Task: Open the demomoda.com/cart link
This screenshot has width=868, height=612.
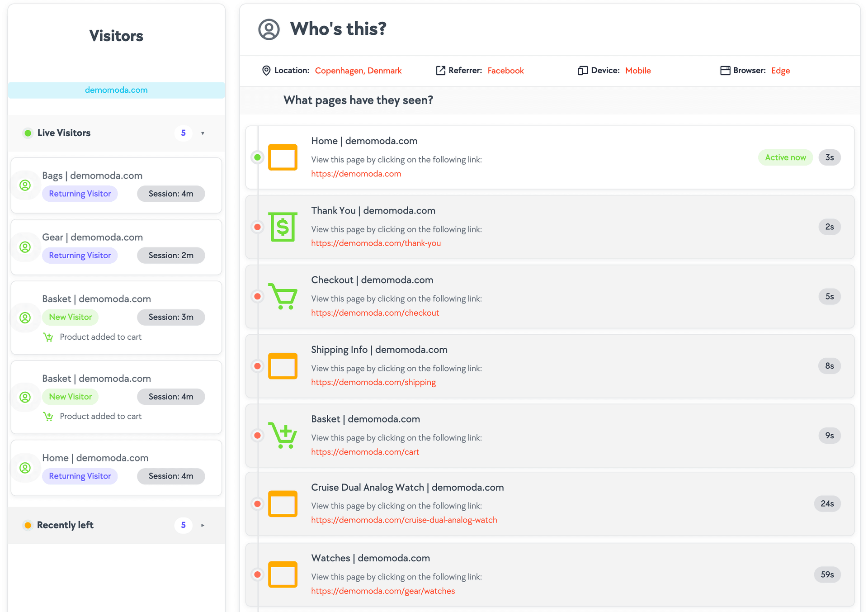Action: tap(365, 452)
